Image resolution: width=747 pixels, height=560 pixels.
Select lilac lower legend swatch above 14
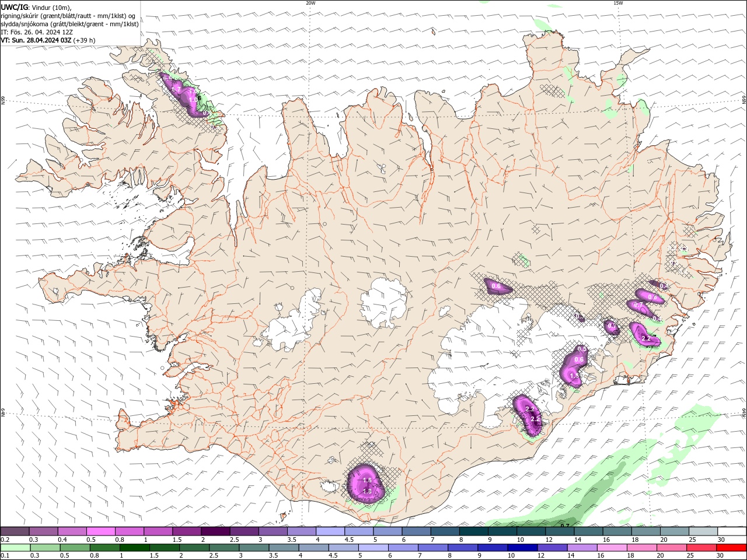(582, 548)
